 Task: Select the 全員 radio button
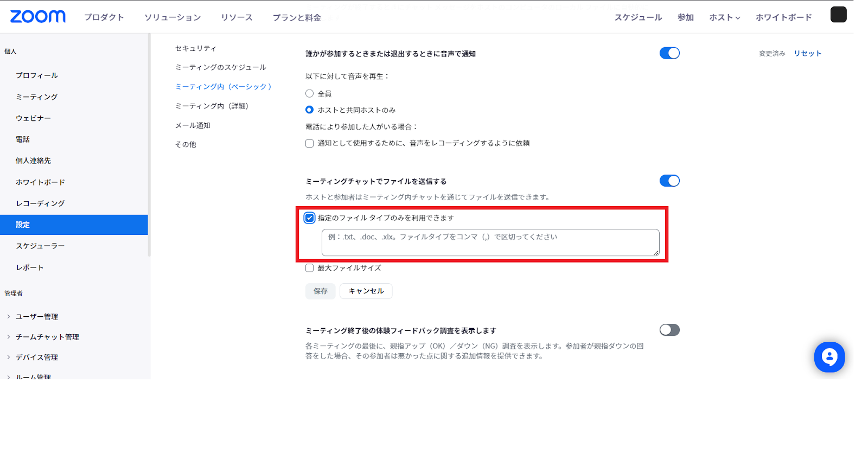click(310, 93)
